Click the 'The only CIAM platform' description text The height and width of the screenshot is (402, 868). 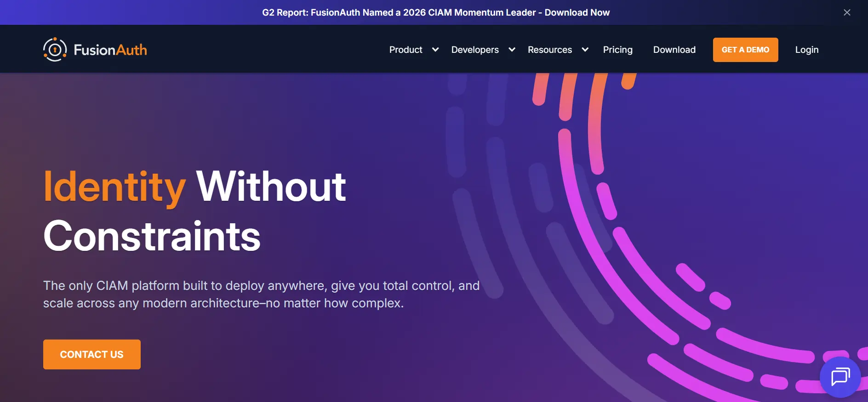click(261, 294)
